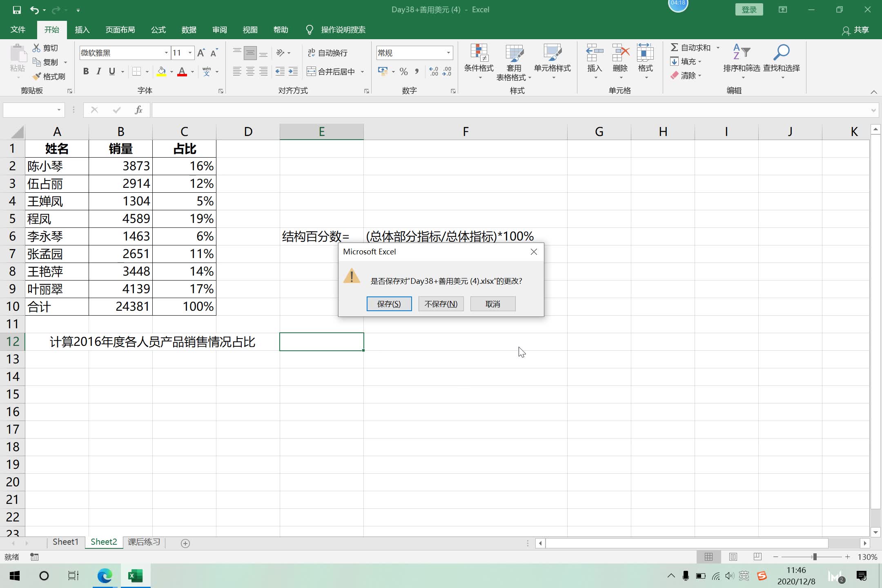Open the font size dropdown
This screenshot has width=882, height=588.
(x=190, y=53)
